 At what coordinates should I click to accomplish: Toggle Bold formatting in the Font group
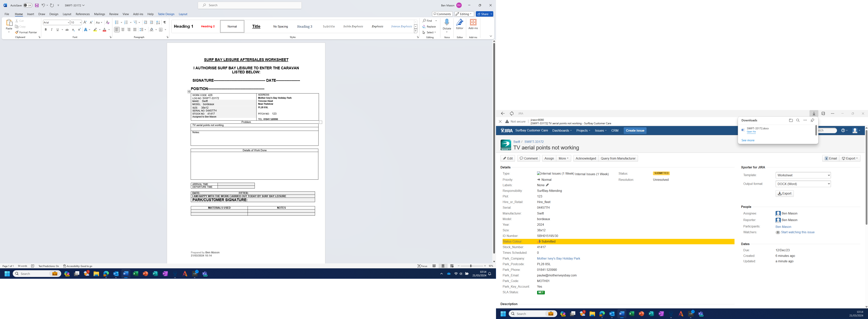coord(46,30)
